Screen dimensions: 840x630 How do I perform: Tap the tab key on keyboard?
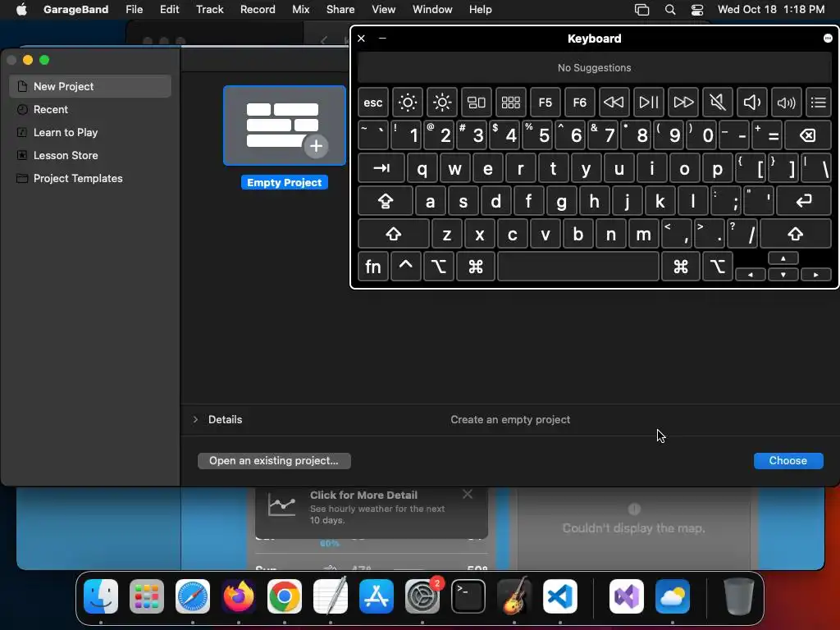coord(381,168)
